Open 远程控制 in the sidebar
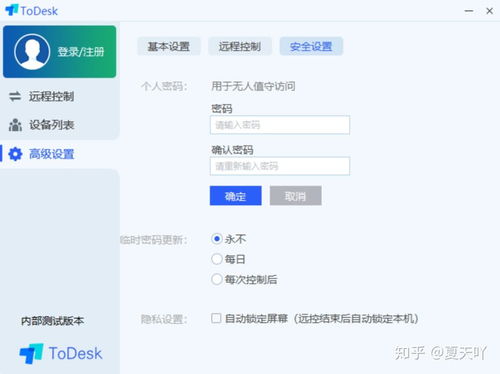The height and width of the screenshot is (374, 500). point(51,96)
